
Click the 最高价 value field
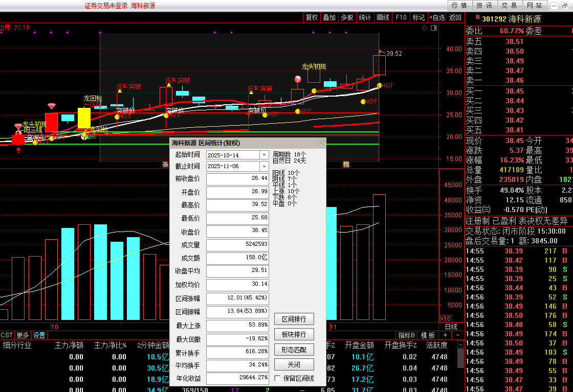(237, 205)
